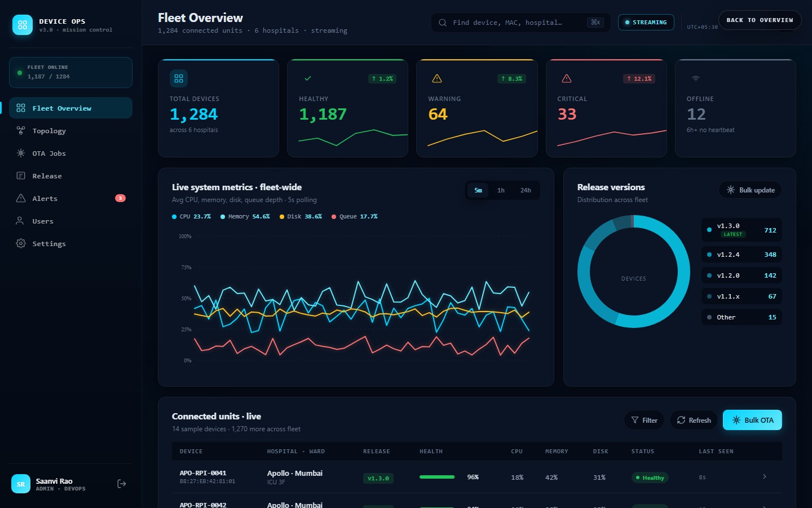Select the v1.3.0 release row

[742, 230]
